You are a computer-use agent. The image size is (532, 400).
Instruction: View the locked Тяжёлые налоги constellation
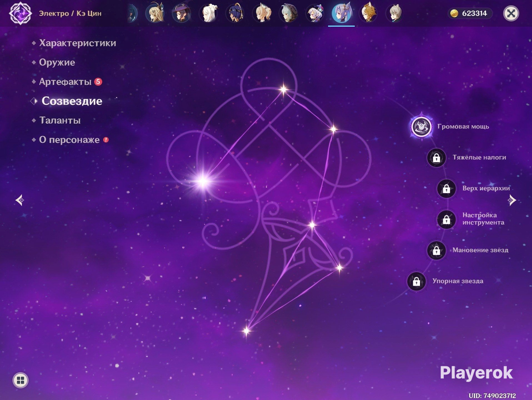[x=436, y=158]
